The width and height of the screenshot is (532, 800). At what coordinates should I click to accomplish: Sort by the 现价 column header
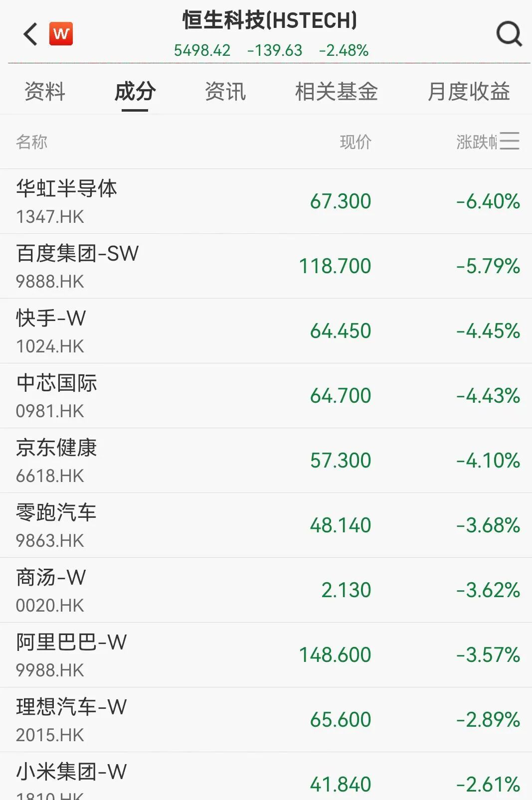click(355, 142)
